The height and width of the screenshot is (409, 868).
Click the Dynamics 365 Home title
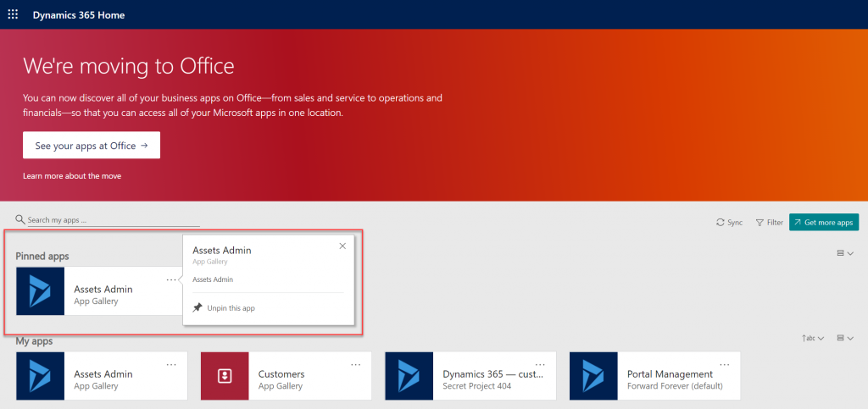pyautogui.click(x=79, y=15)
